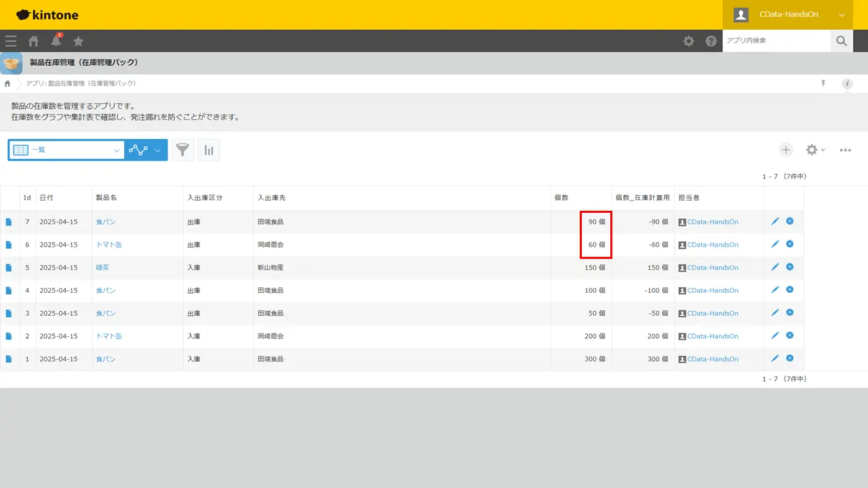Go to the portal home icon
868x488 pixels.
33,41
